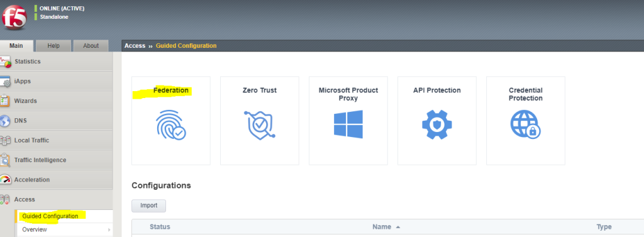Image resolution: width=644 pixels, height=237 pixels.
Task: Choose the Microsoft Product Proxy Windows logo
Action: pyautogui.click(x=348, y=124)
